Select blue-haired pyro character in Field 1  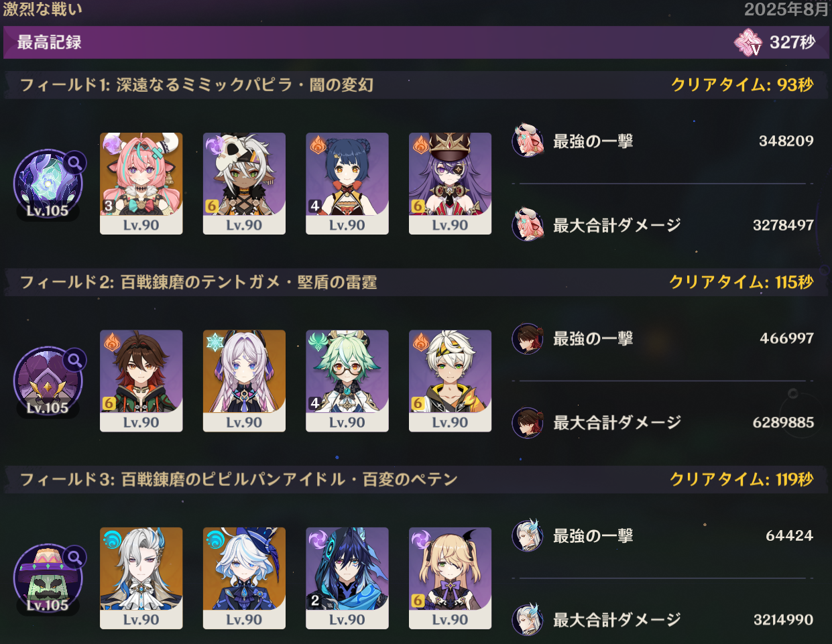click(x=347, y=183)
